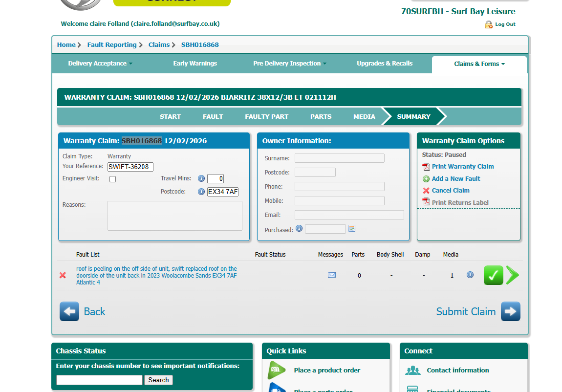Go to the PARTS claim step

pos(321,117)
